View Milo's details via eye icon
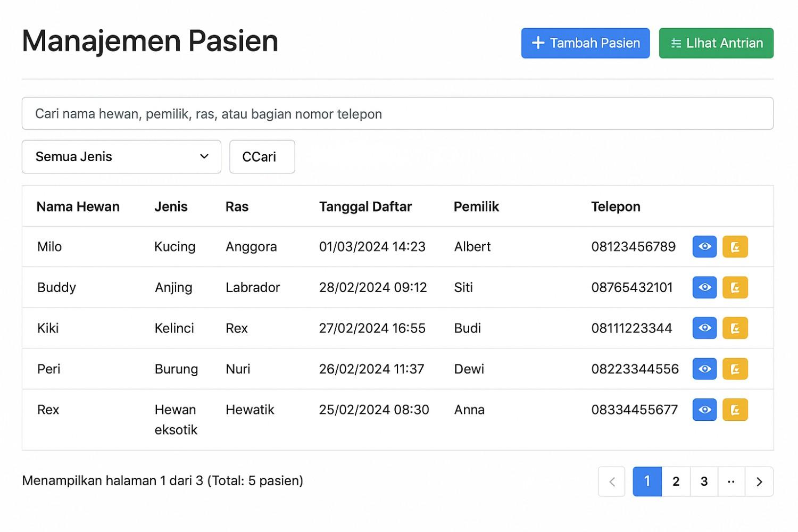Image resolution: width=798 pixels, height=532 pixels. tap(704, 246)
